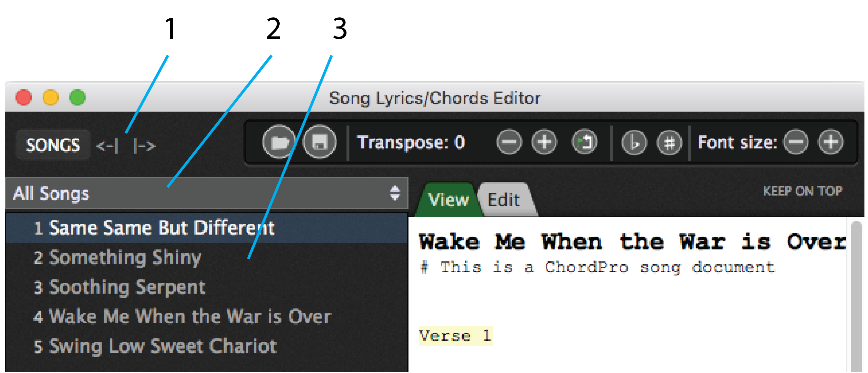Increase the font size
This screenshot has width=868, height=373.
831,142
